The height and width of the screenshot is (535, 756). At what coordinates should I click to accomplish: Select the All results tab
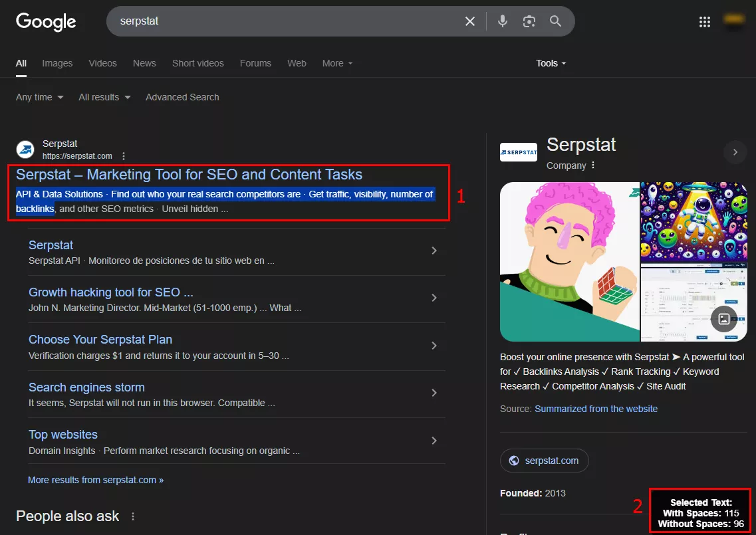tap(21, 63)
